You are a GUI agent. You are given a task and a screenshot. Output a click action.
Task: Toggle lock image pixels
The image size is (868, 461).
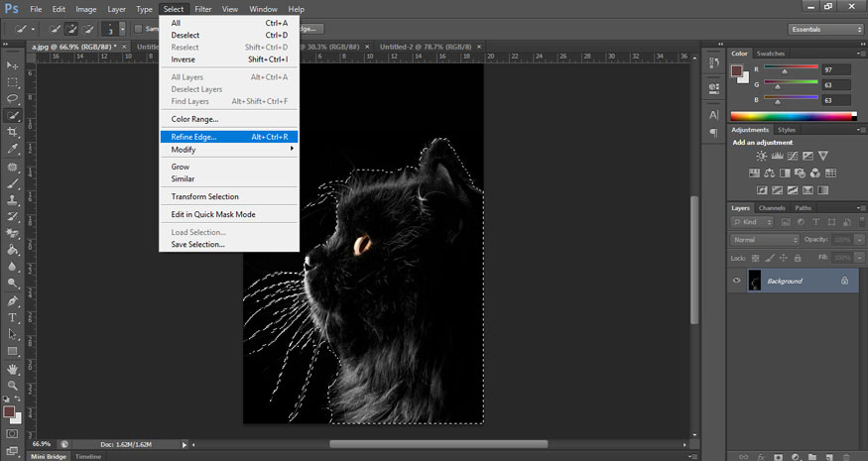[770, 258]
